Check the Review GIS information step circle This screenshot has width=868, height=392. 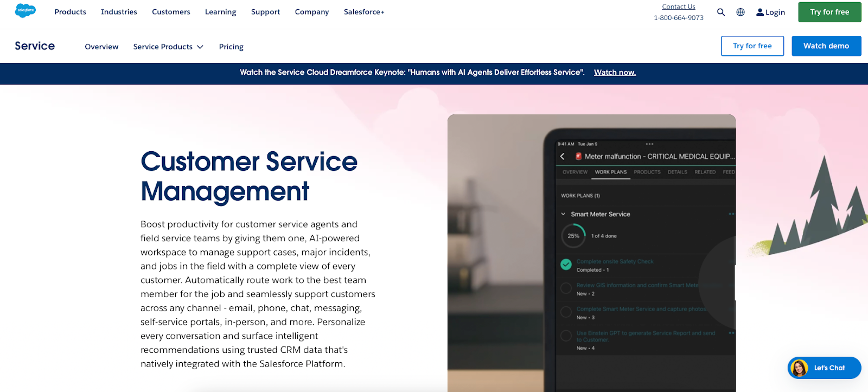(566, 288)
